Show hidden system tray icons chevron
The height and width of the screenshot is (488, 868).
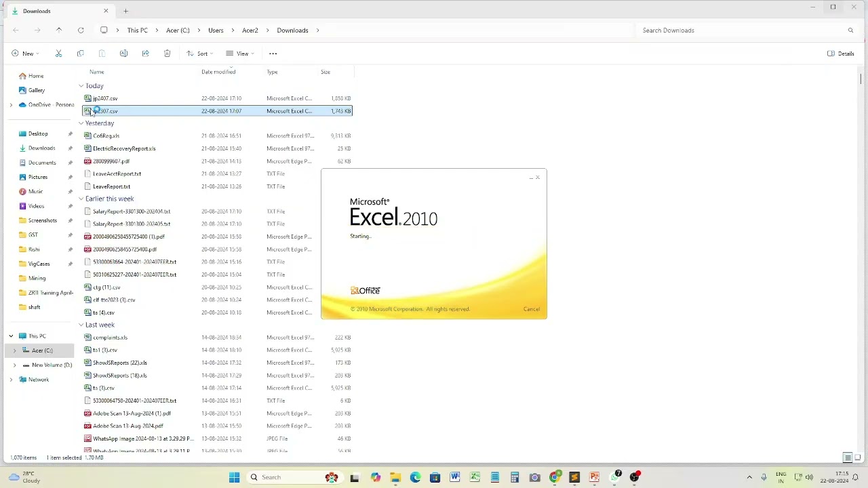tap(749, 477)
